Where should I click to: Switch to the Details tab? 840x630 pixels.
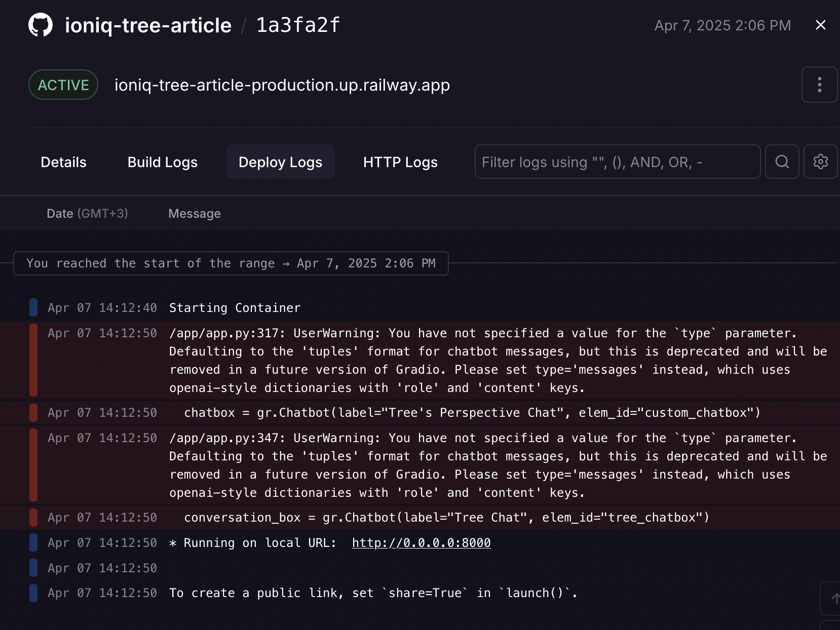[x=63, y=162]
